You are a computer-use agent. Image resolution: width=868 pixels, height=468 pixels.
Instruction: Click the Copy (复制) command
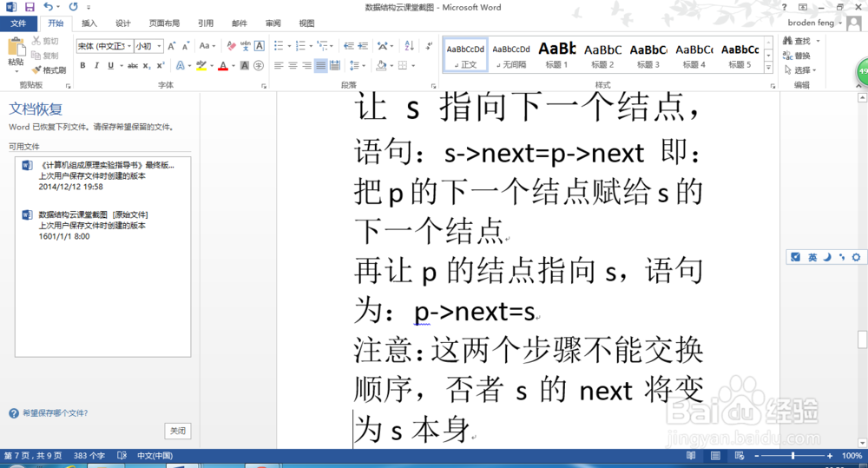45,56
